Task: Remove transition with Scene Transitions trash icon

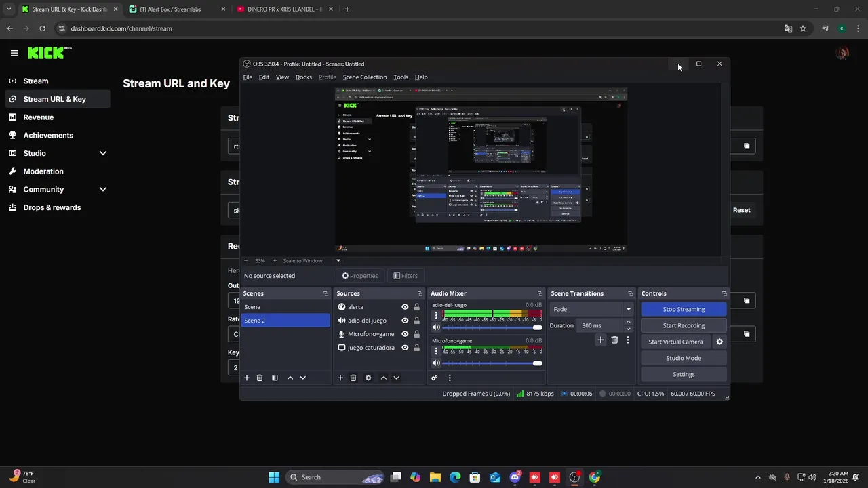Action: click(614, 340)
